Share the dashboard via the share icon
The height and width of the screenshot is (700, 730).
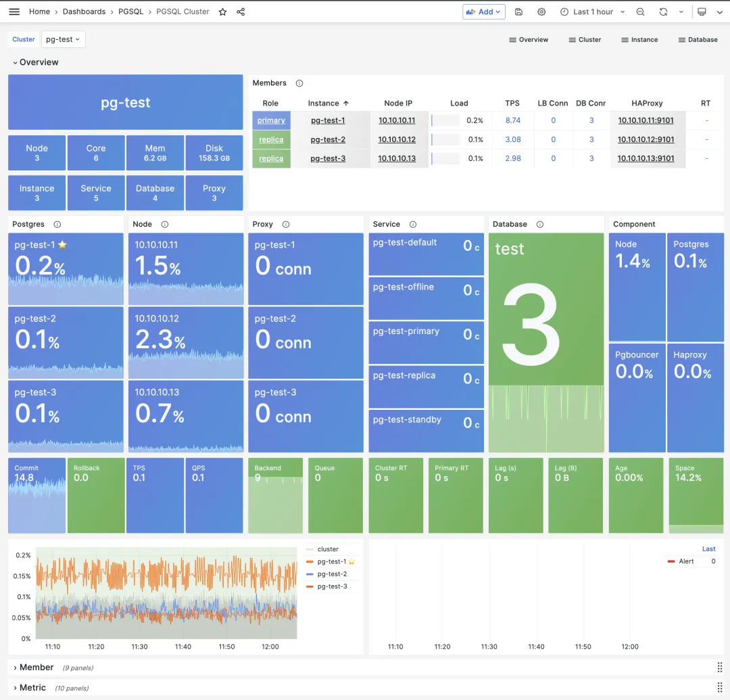[240, 11]
